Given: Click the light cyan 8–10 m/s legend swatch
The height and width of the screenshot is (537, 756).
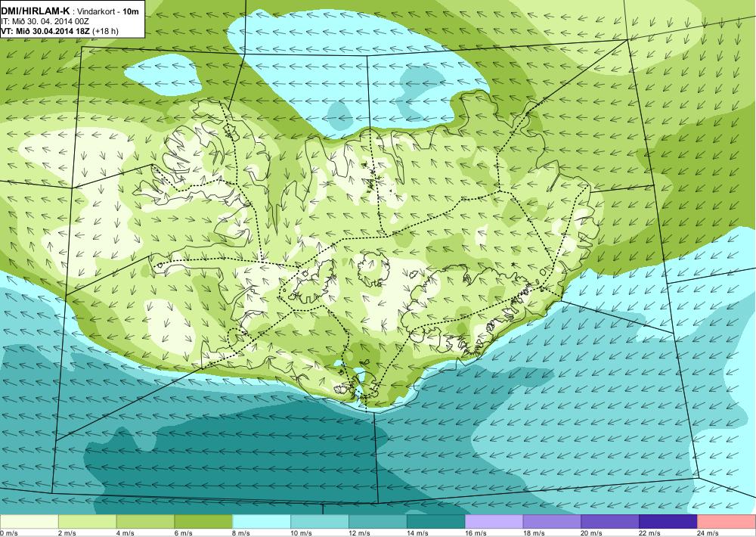Looking at the screenshot, I should [262, 522].
